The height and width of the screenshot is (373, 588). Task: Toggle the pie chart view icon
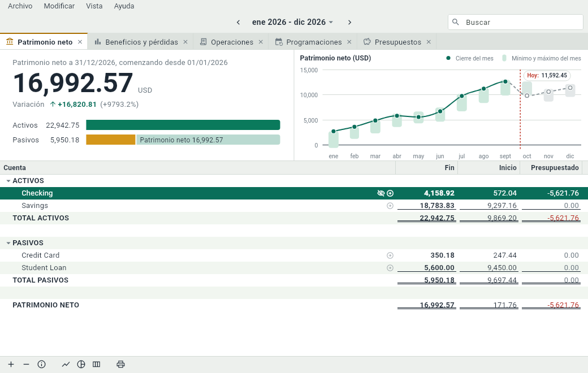pos(81,365)
